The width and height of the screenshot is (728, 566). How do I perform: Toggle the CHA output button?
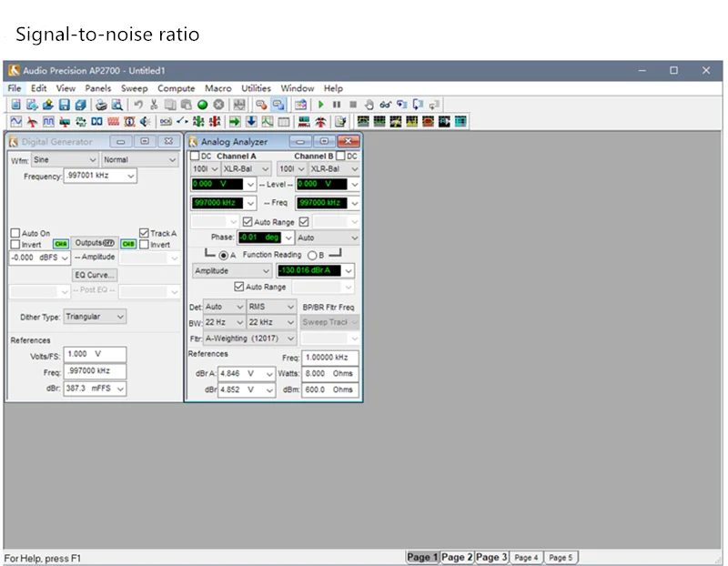[x=61, y=244]
